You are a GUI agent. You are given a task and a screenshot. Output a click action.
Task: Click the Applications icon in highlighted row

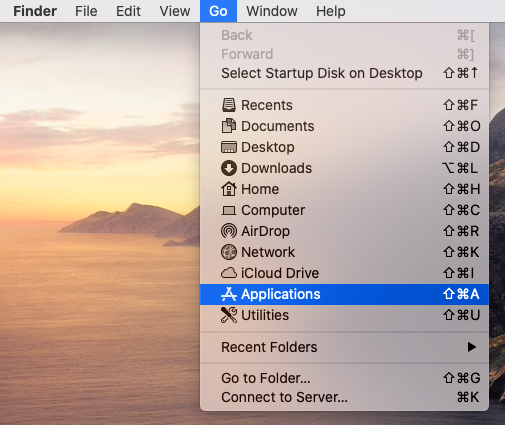229,294
